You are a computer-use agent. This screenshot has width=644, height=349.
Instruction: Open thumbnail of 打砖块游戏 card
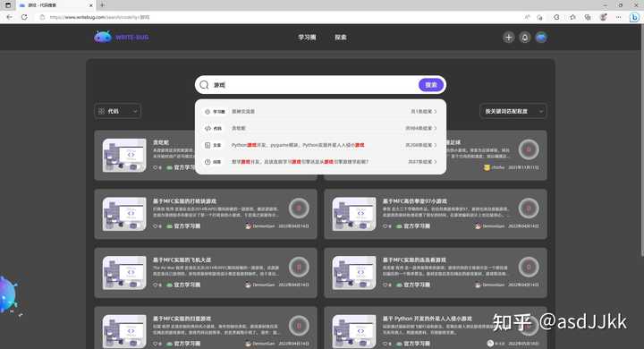click(124, 214)
